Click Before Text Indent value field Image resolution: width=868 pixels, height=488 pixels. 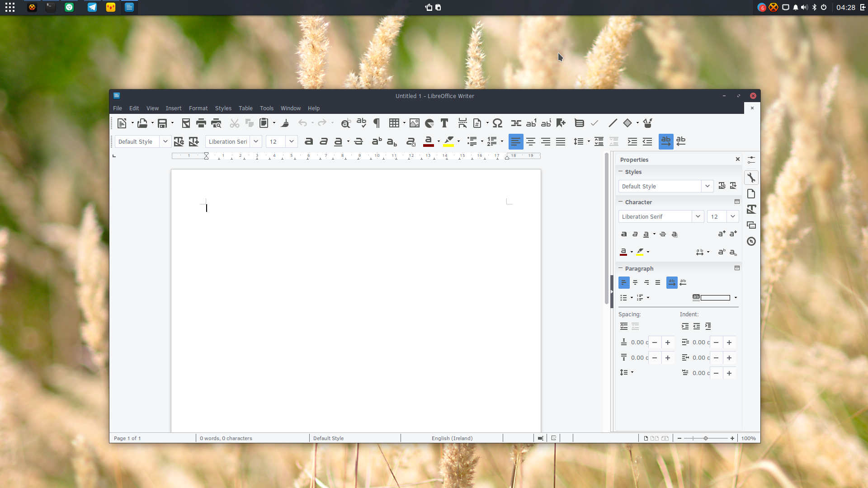click(701, 343)
